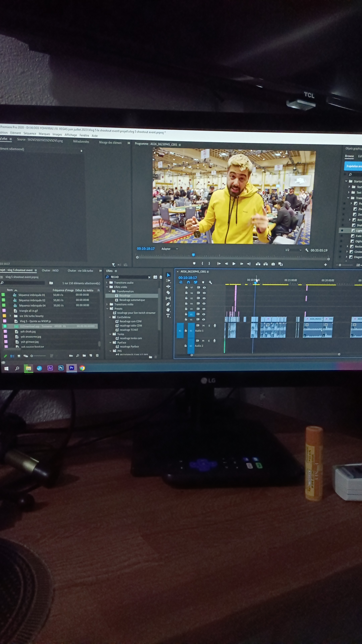Toggle the timeline Snap magnet
Image resolution: width=362 pixels, height=644 pixels.
coord(188,282)
